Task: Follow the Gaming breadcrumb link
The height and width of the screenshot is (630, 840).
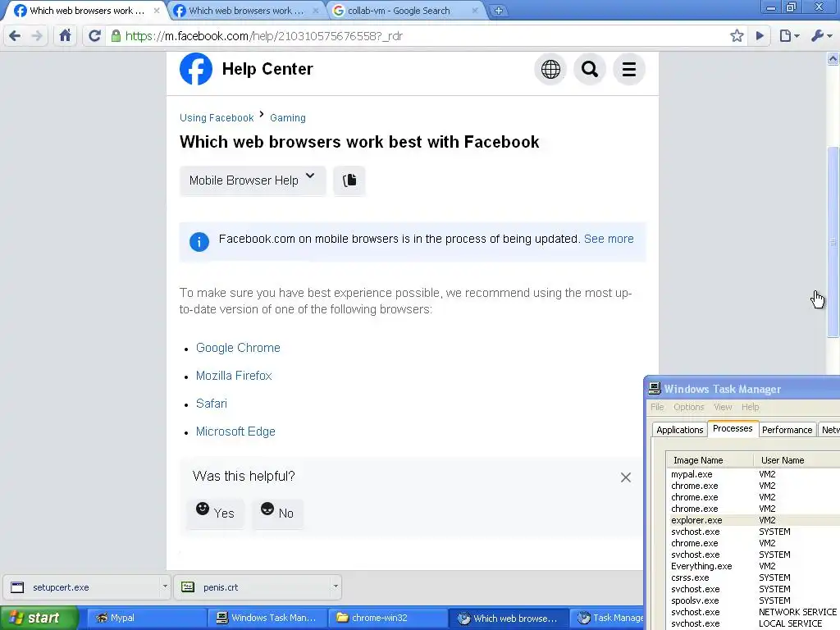Action: (288, 118)
